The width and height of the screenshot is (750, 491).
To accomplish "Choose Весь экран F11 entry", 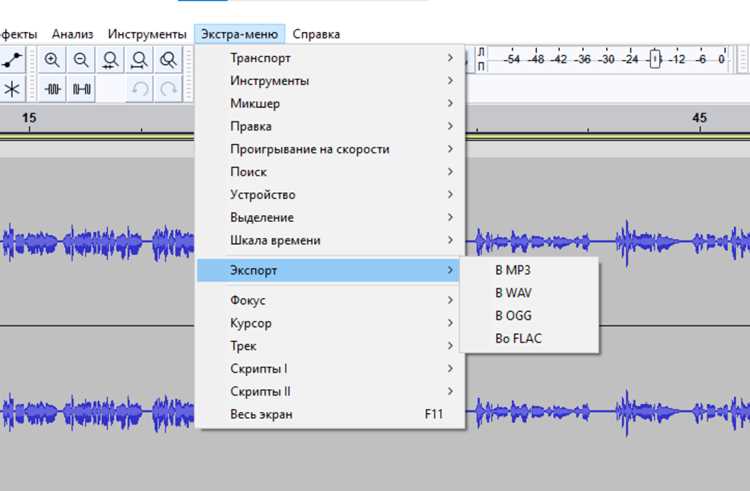I will coord(330,414).
